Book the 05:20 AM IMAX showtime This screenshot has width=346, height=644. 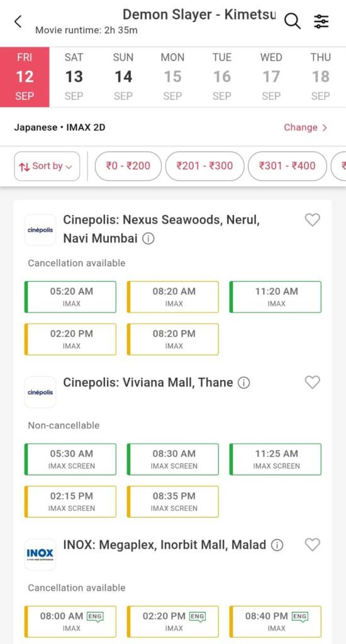tap(70, 297)
